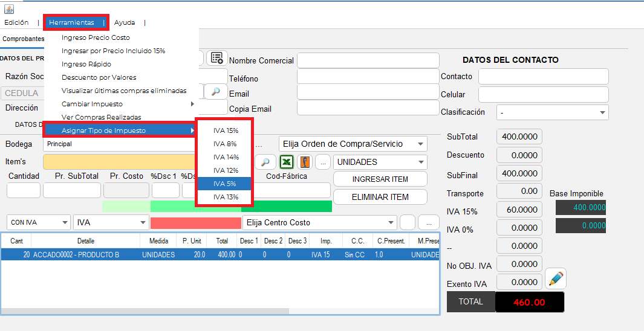Image resolution: width=644 pixels, height=331 pixels.
Task: Select the ACCADO0002 - PRODUCTO B table row
Action: coord(220,255)
